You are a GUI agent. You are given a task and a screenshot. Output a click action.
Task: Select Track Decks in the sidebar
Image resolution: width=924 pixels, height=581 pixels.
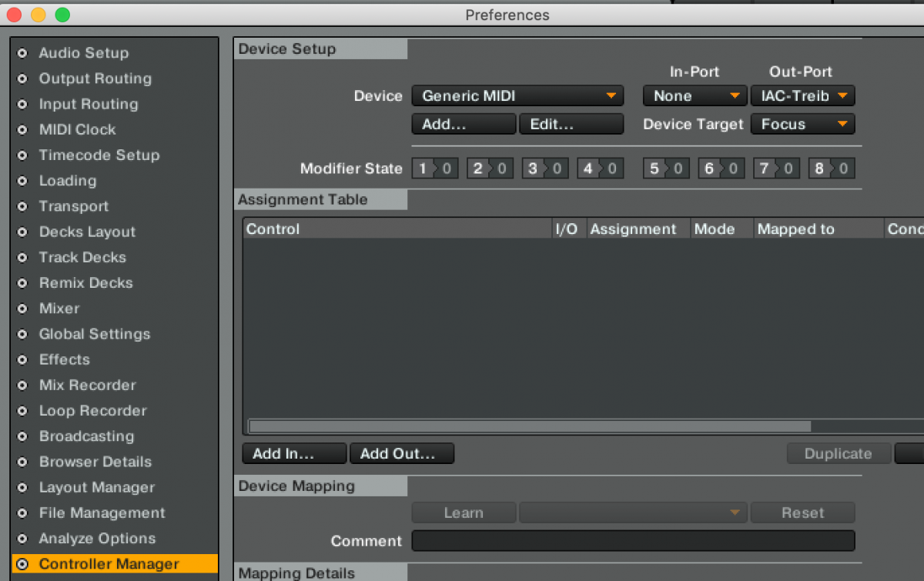(82, 257)
